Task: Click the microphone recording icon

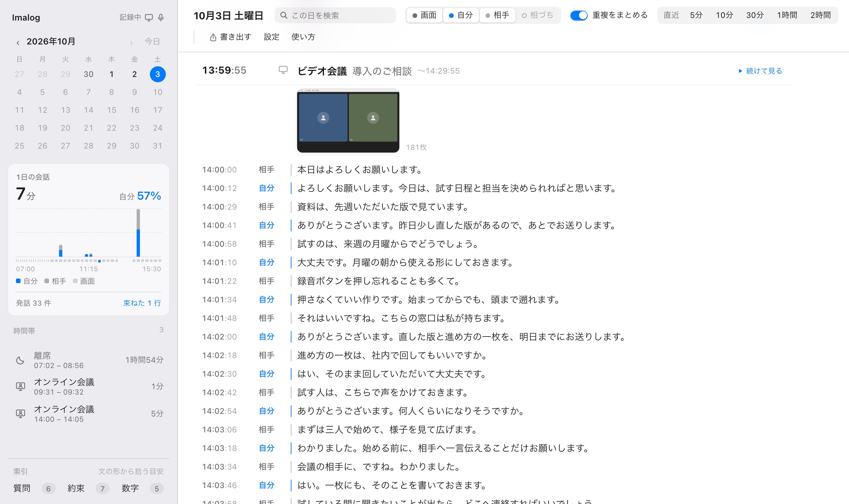Action: [x=161, y=17]
